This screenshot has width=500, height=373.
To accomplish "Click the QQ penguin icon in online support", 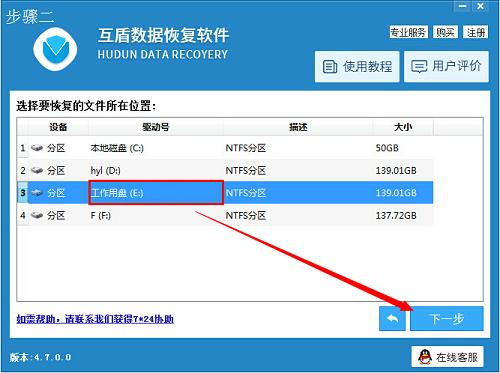I will [x=425, y=357].
